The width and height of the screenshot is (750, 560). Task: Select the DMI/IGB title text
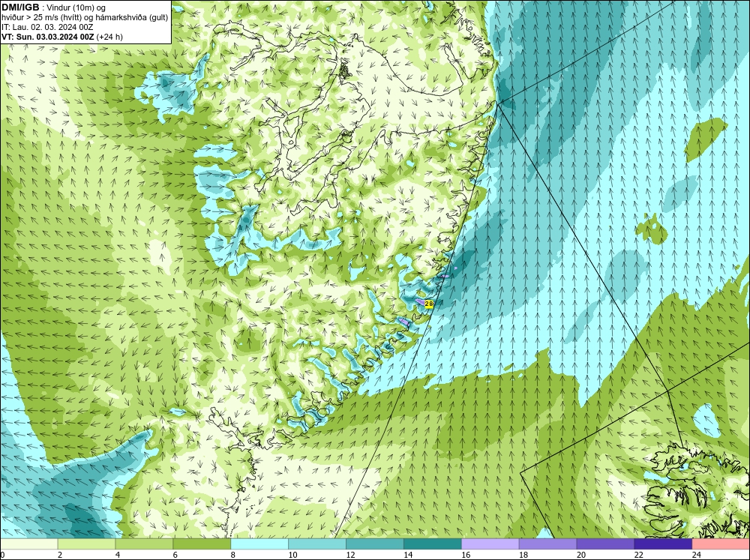[20, 7]
